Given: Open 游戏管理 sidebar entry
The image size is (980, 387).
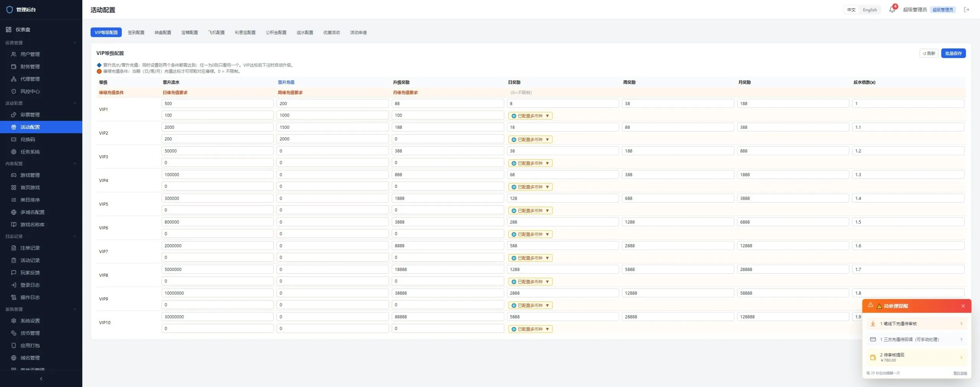Looking at the screenshot, I should point(41,175).
